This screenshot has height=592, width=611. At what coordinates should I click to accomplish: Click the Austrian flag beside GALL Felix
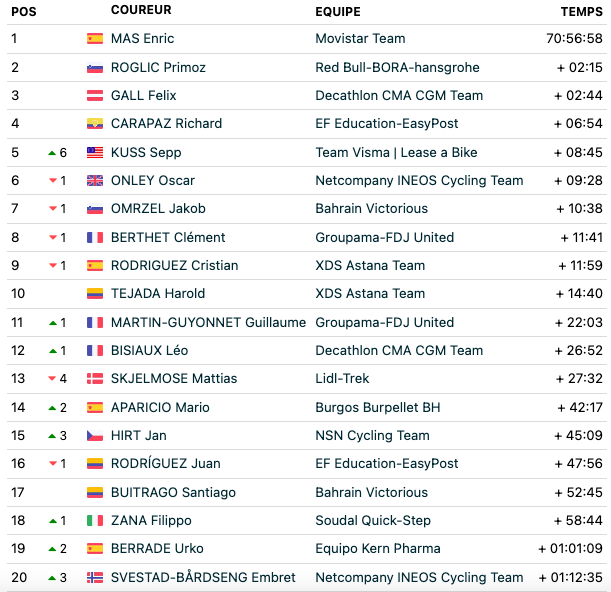(95, 95)
